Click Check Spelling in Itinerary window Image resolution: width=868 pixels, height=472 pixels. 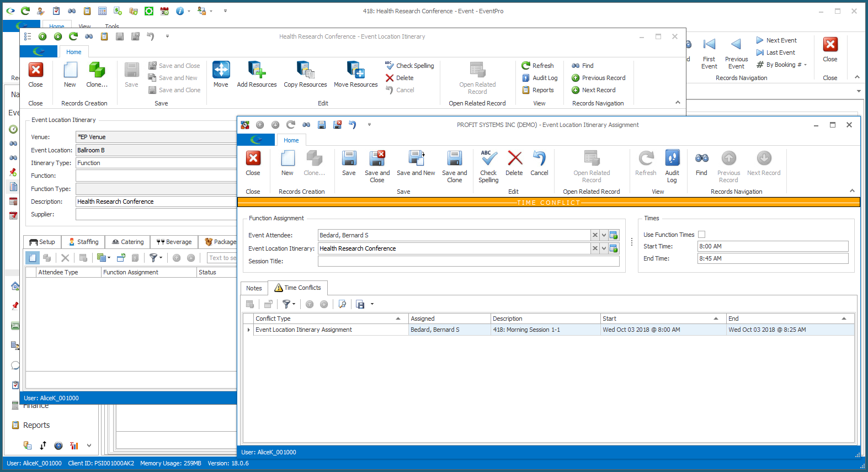click(x=409, y=66)
